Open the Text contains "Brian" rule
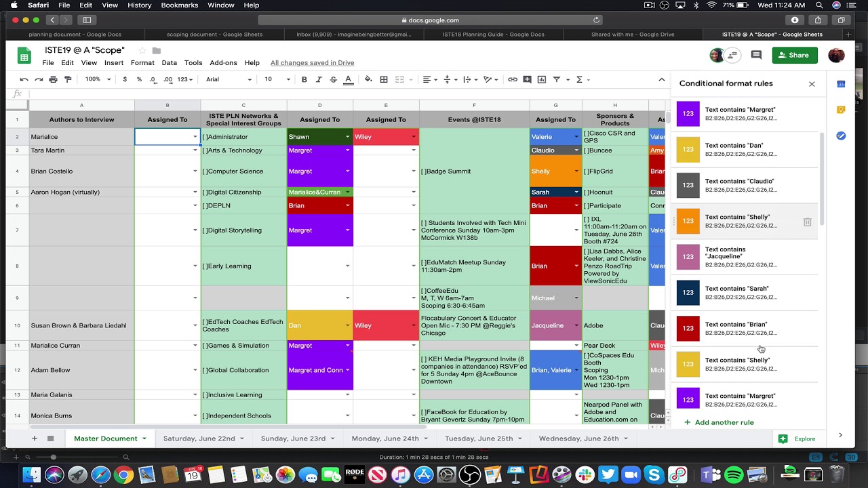The image size is (868, 488). point(746,328)
